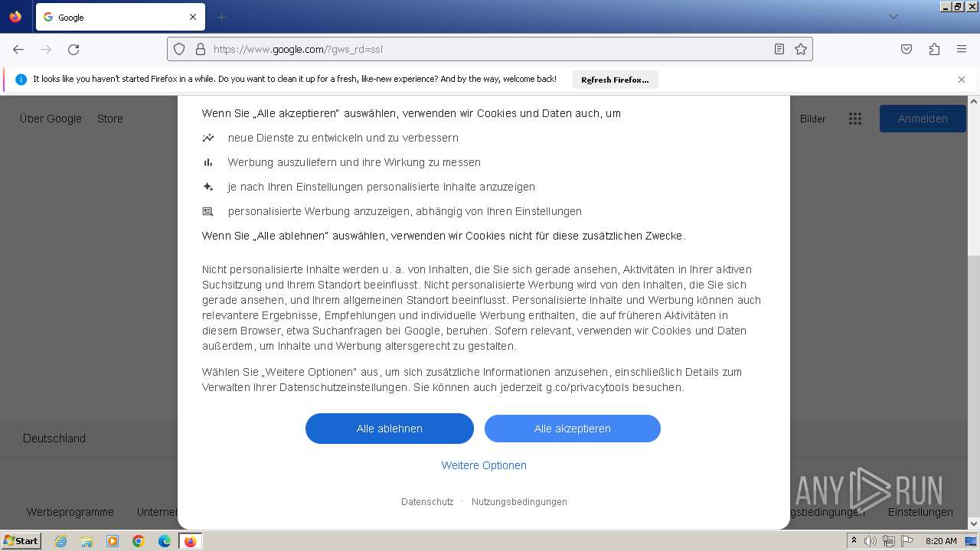The image size is (980, 551).
Task: Show hidden tray icons arrow
Action: (x=854, y=541)
